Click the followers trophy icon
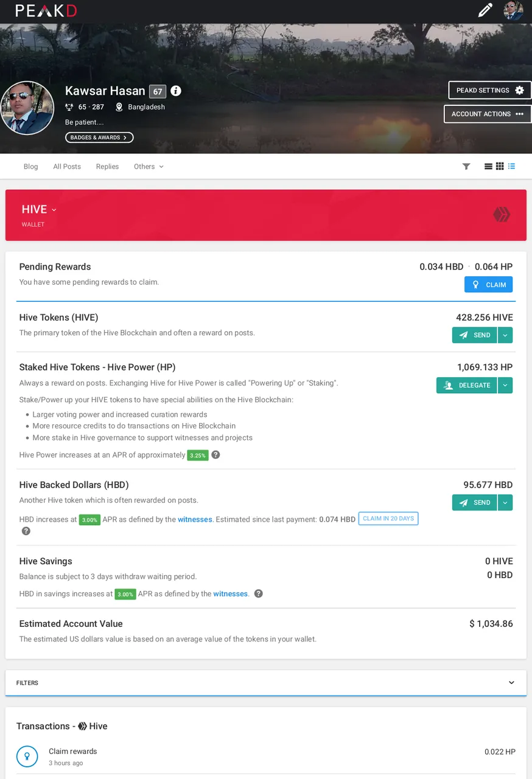 (x=69, y=107)
